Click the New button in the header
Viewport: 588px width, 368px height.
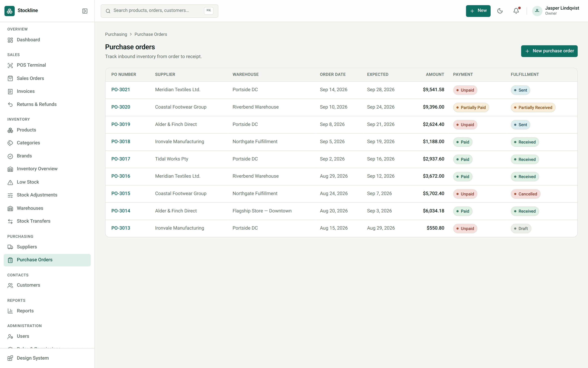(x=478, y=11)
